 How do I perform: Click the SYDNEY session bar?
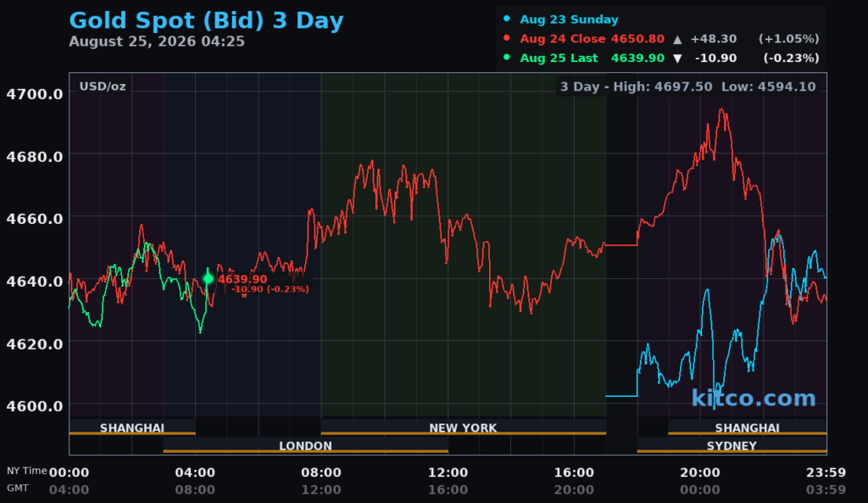[x=732, y=445]
